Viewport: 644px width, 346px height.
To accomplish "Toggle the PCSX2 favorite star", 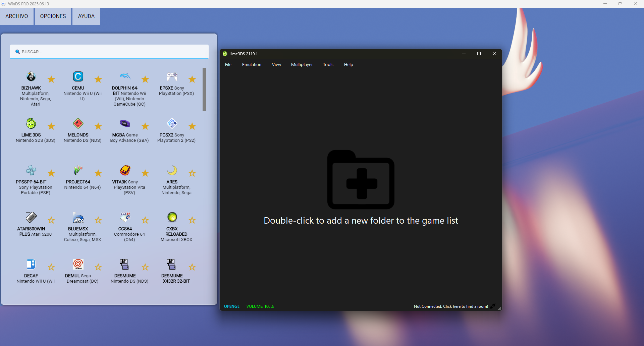I will pos(192,126).
